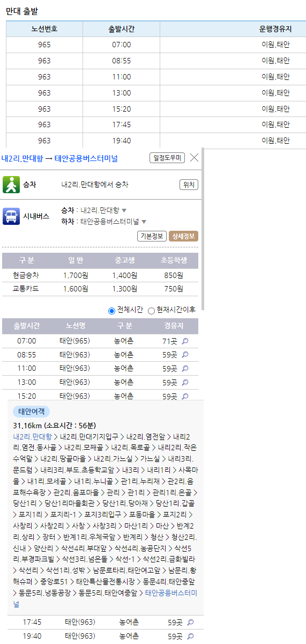This screenshot has height=644, width=306.
Task: Expand the 승차 내2리.만대항 stop dropdown
Action: pyautogui.click(x=124, y=210)
